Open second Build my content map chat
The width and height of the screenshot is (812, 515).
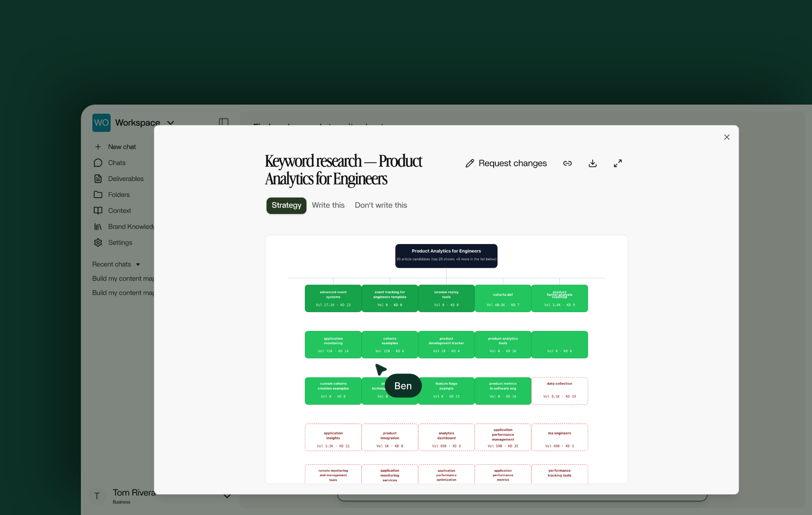[x=123, y=293]
